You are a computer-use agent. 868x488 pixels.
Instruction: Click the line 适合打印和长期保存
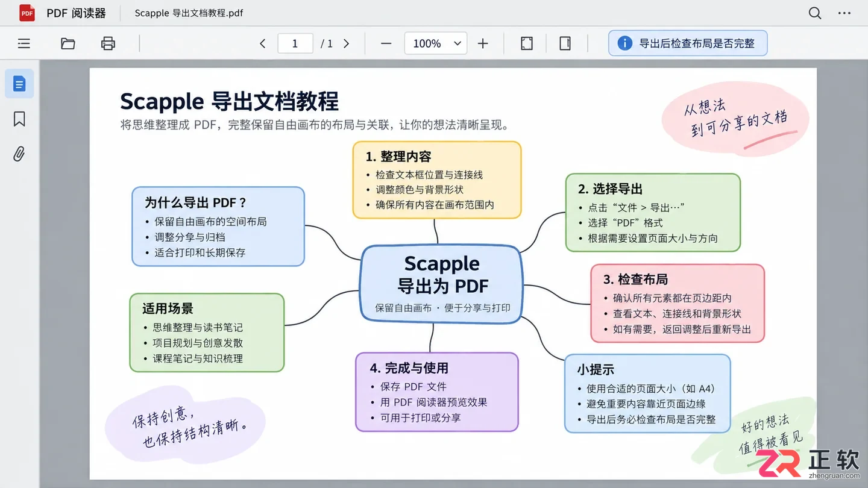point(200,252)
